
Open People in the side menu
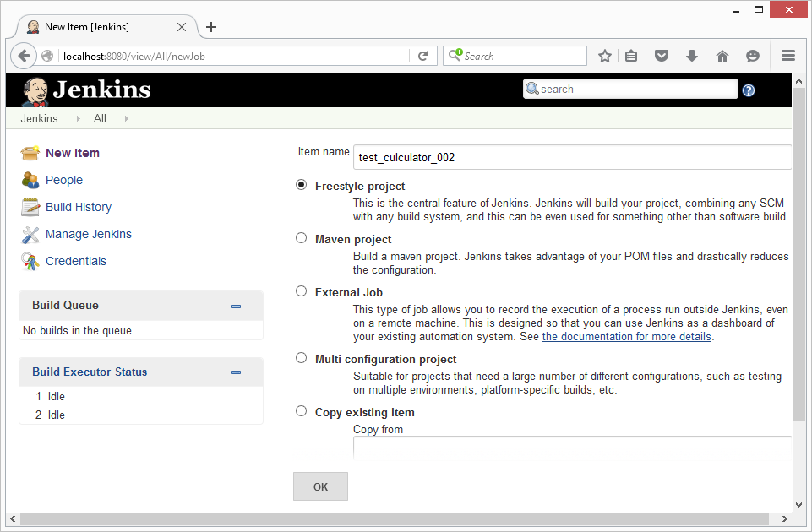coord(64,180)
